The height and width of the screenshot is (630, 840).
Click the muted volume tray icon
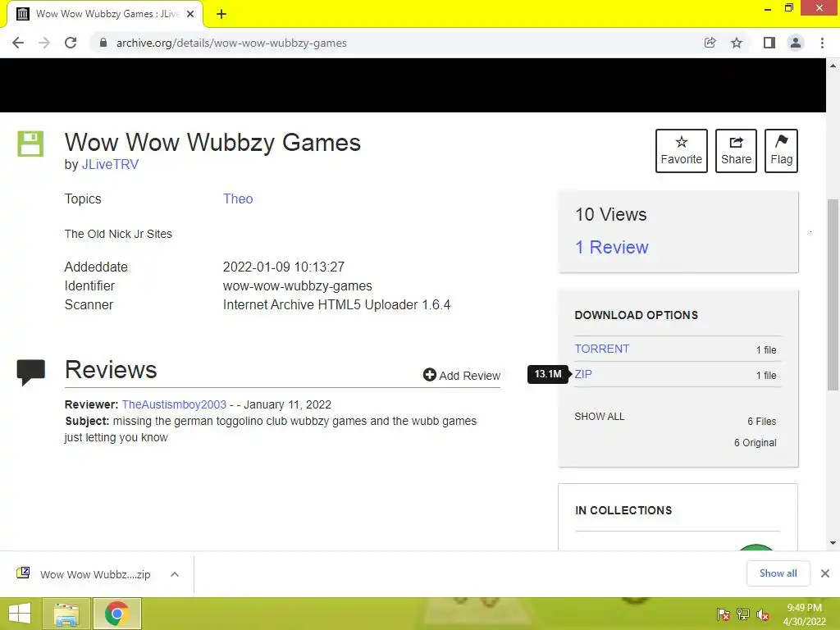pyautogui.click(x=763, y=614)
